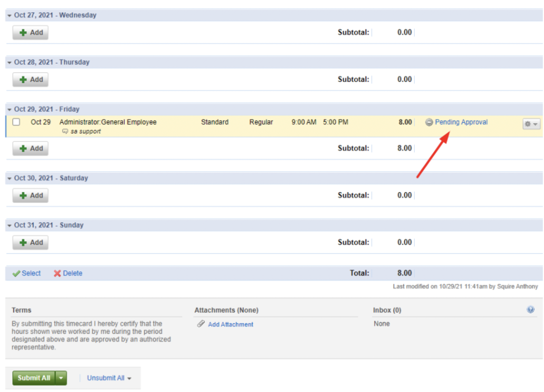Screen dimensions: 544x392
Task: Click the Submit All button
Action: point(34,378)
